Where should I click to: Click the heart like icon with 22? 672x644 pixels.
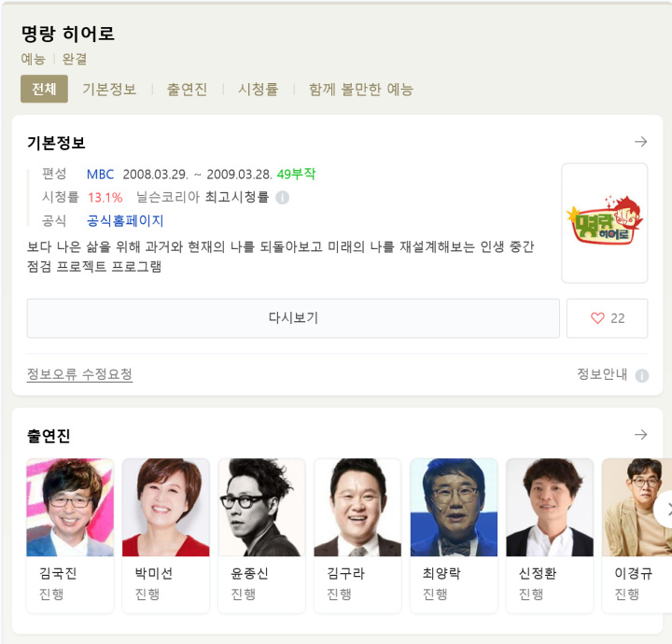point(607,318)
